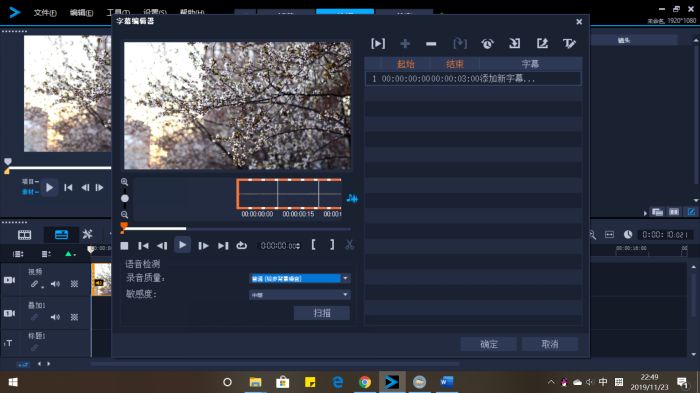Set the mark-out bracket

[332, 245]
